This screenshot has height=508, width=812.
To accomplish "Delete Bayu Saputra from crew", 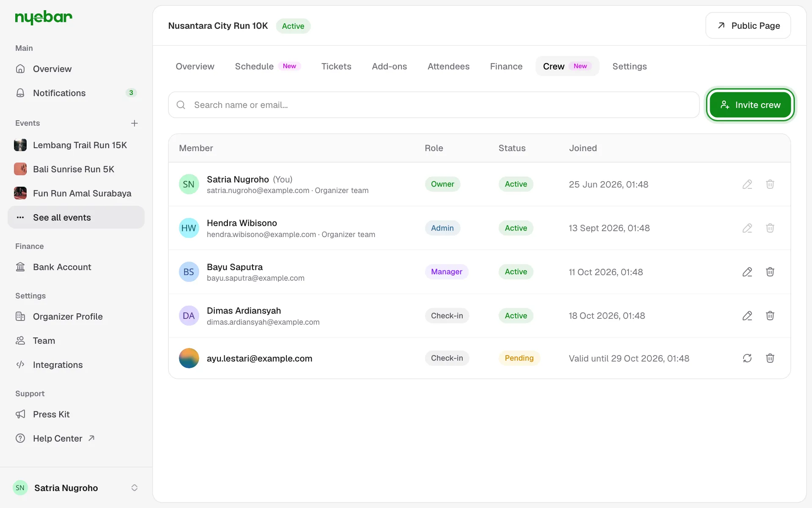I will 770,272.
